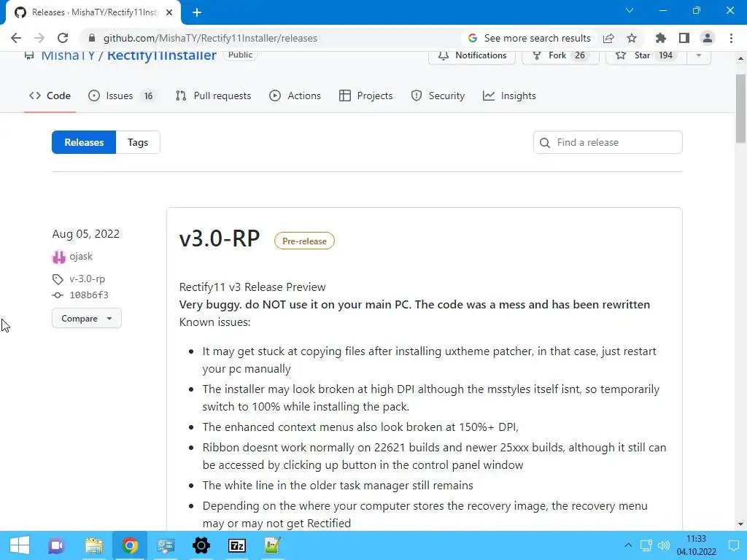Switch to Chrome in the taskbar
This screenshot has width=747, height=560.
pyautogui.click(x=130, y=545)
